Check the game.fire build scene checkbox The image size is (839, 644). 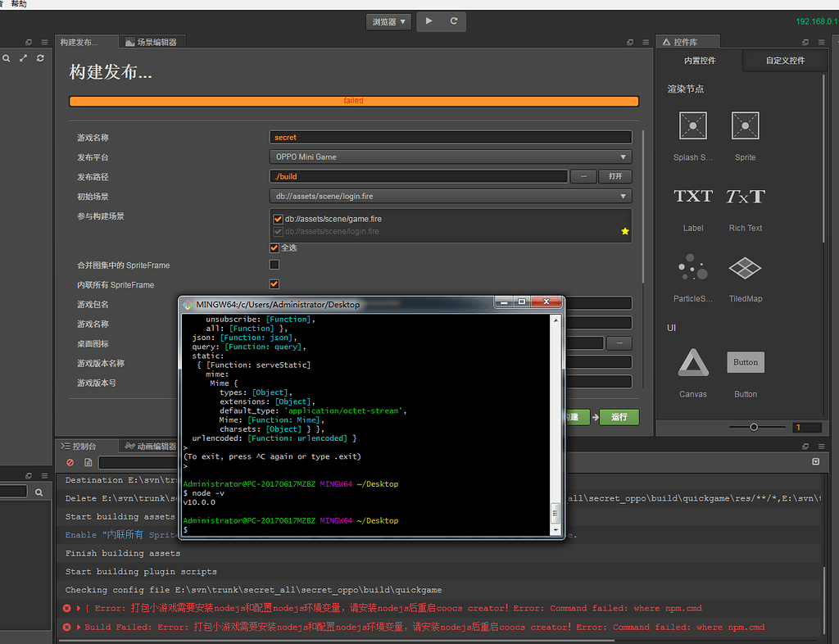tap(279, 219)
